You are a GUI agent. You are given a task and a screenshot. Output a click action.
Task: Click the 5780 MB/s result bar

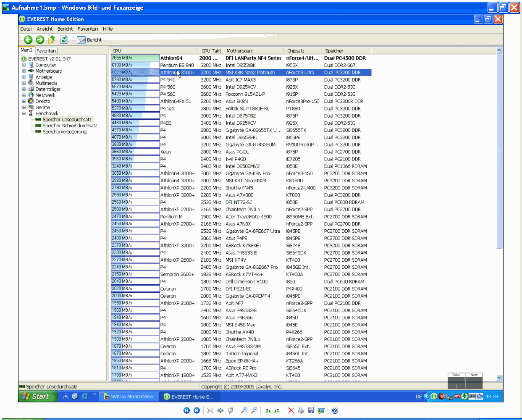[135, 79]
